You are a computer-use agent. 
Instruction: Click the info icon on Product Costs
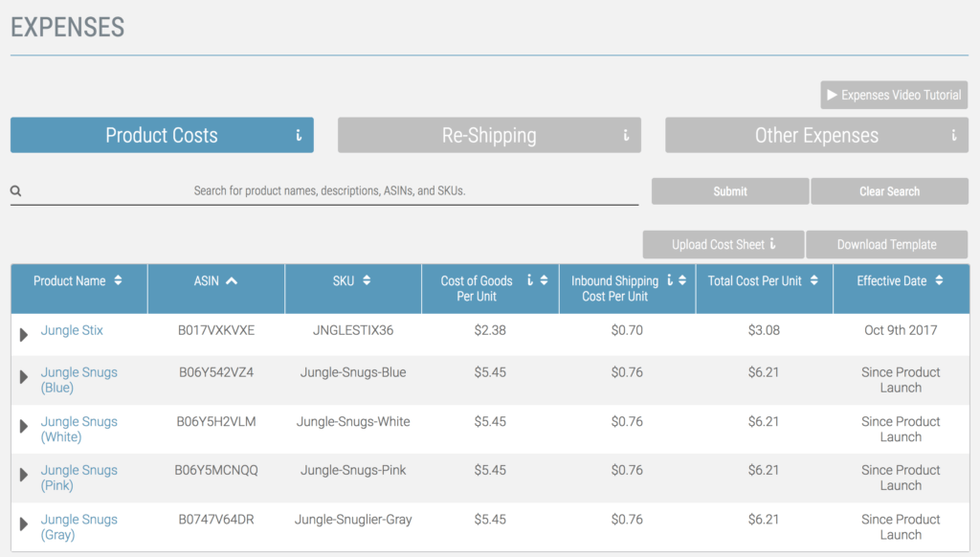(299, 135)
